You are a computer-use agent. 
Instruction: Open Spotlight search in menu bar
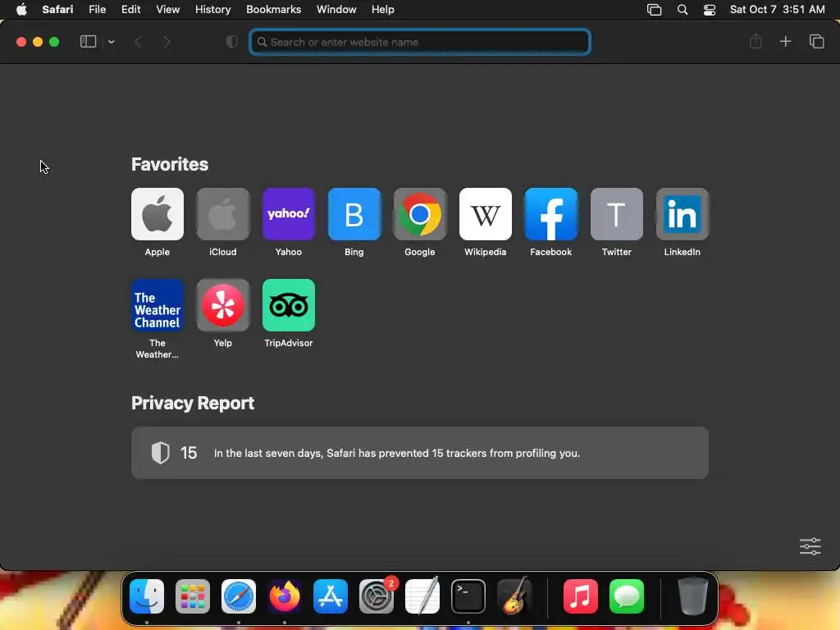[x=682, y=10]
